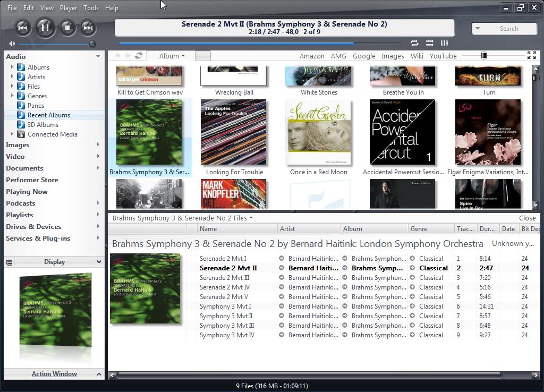Open the Genres library view
Image resolution: width=544 pixels, height=392 pixels.
(37, 96)
